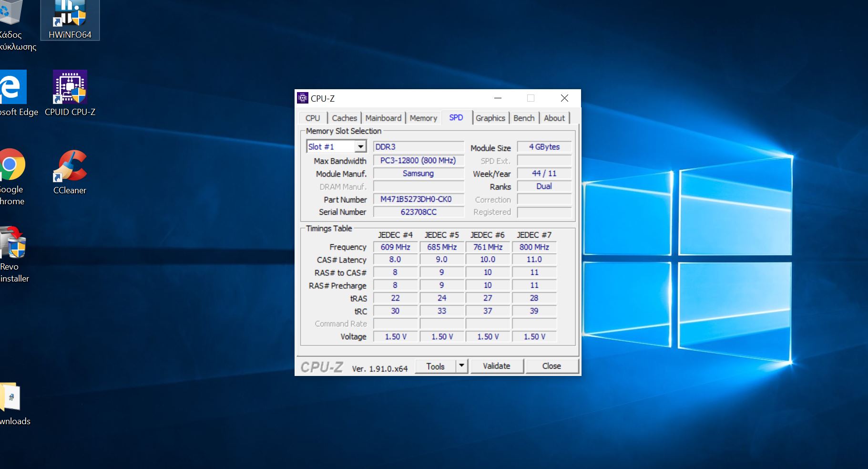Open the HWiNFO64 desktop shortcut
Image resolution: width=868 pixels, height=469 pixels.
(x=70, y=20)
